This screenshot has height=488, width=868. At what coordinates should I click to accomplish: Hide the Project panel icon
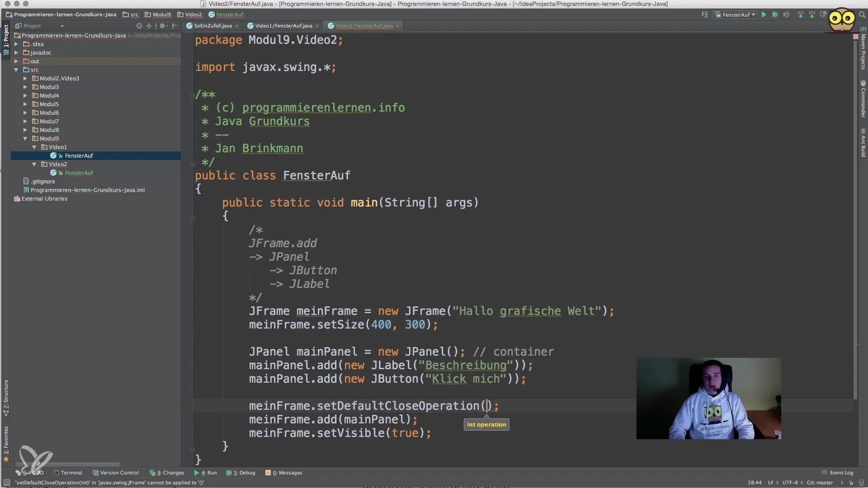[175, 26]
